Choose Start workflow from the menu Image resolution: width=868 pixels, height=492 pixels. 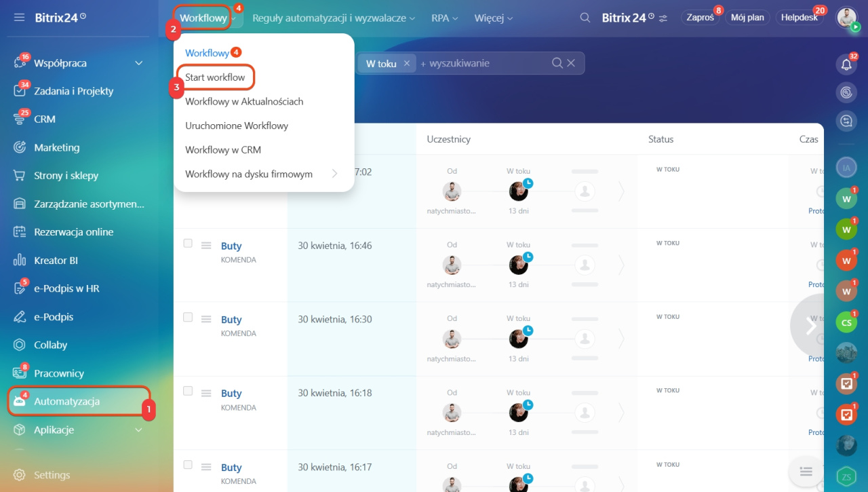click(215, 77)
